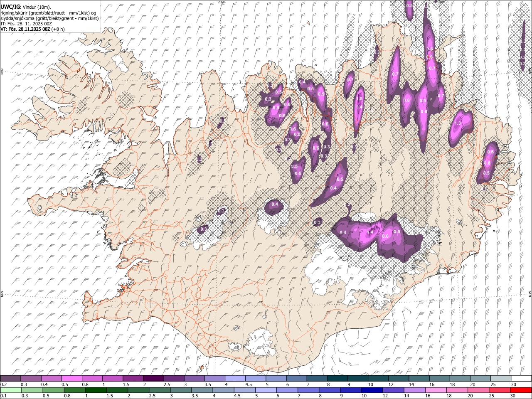Select the "IT: Fös. 28. 11. 2025 00Z" line
Screen dimensions: 532x399
[26, 24]
